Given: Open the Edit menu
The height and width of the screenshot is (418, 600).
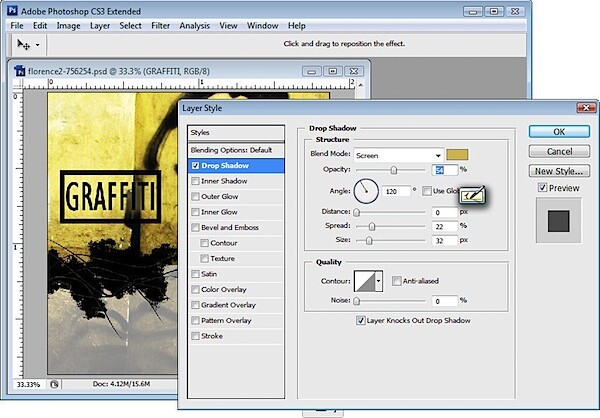Looking at the screenshot, I should [40, 26].
